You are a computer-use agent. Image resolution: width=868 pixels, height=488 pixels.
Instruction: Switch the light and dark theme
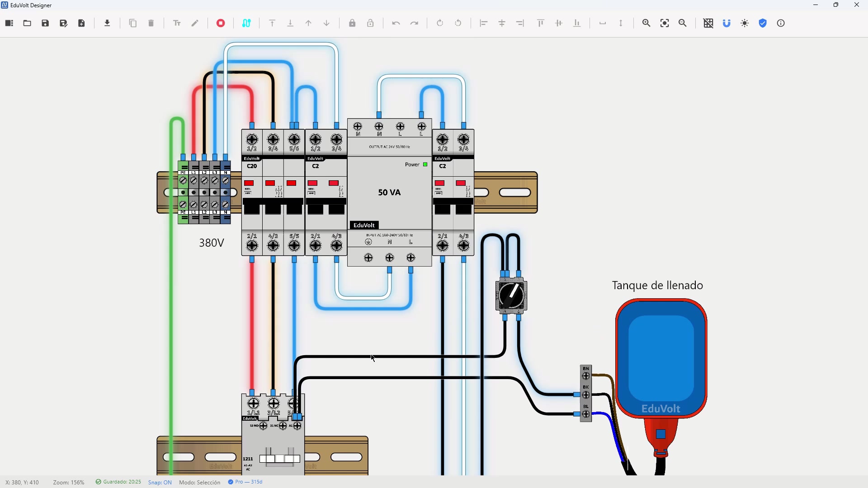745,23
